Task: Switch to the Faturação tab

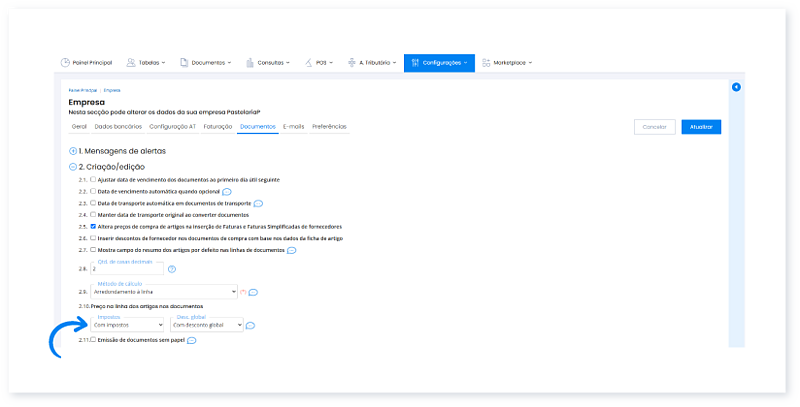Action: 217,127
